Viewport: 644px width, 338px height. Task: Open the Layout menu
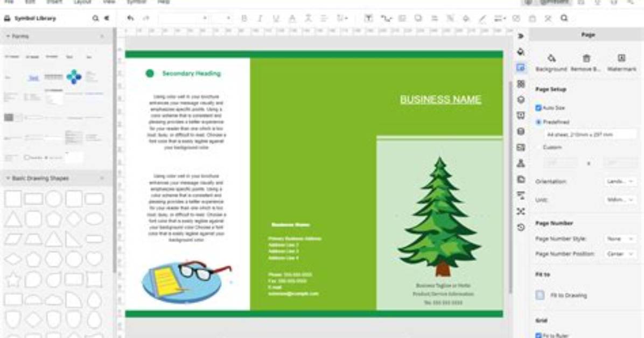click(82, 2)
